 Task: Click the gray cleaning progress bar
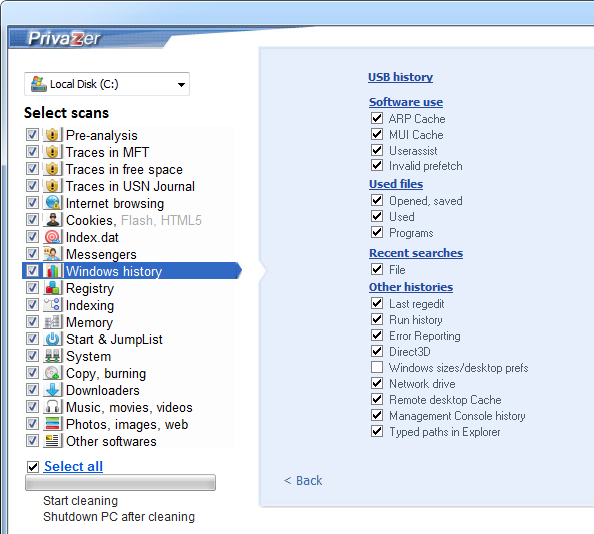[120, 482]
